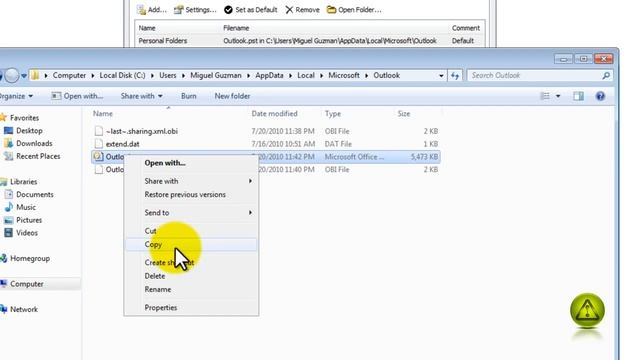Click into the Search Outlook field

(535, 76)
